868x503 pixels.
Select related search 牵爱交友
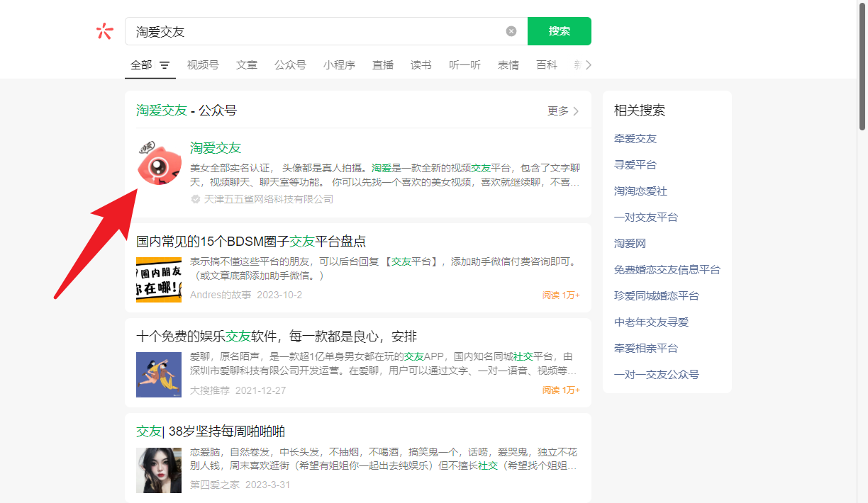[635, 139]
